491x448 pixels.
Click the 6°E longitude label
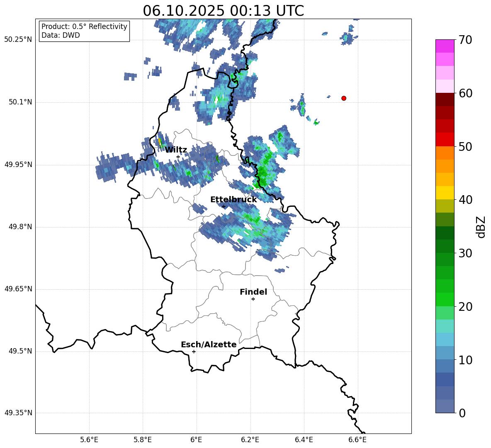pos(196,440)
